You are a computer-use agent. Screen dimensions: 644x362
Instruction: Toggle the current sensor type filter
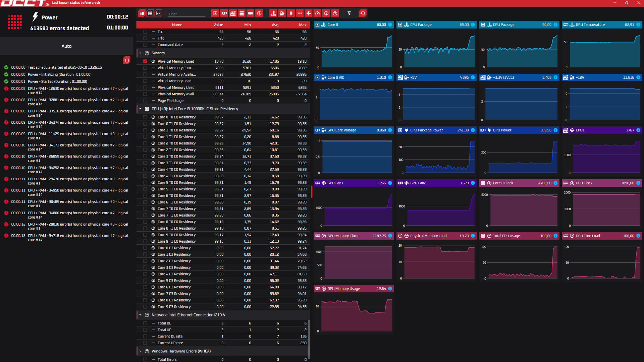(x=300, y=13)
